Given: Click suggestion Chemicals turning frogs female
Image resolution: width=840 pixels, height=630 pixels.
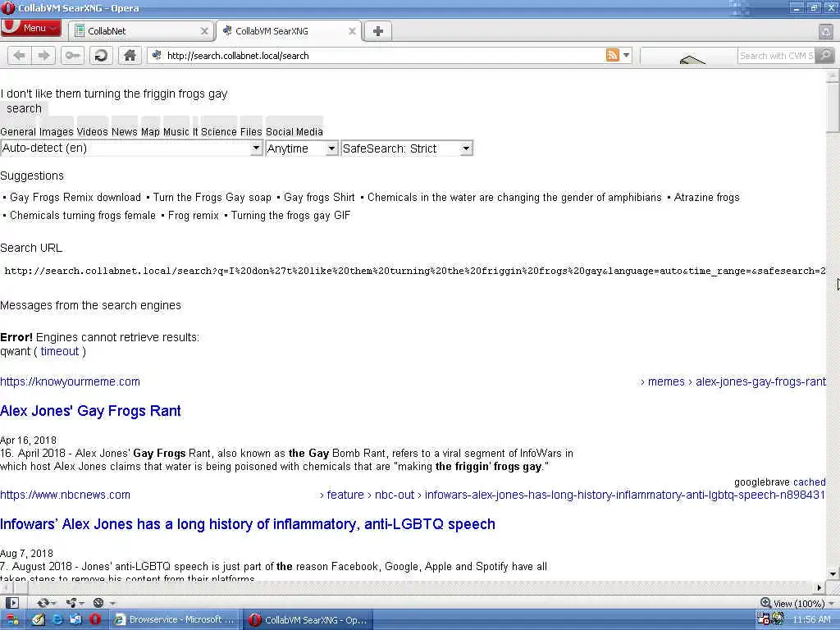Looking at the screenshot, I should (83, 216).
